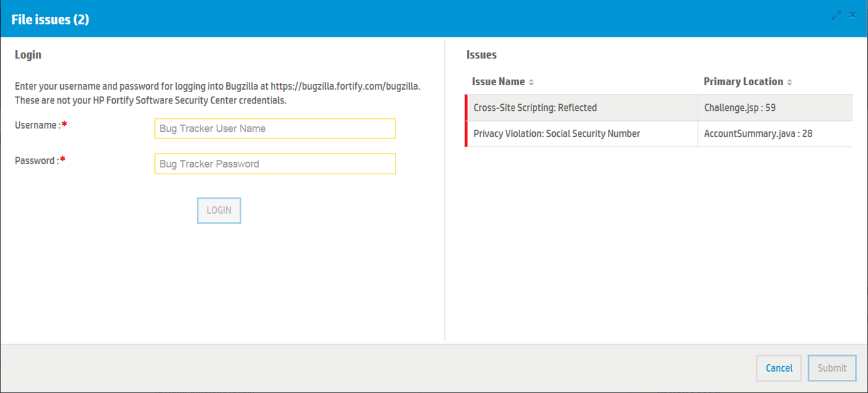Click the Issue Name sort arrows icon

coord(531,83)
